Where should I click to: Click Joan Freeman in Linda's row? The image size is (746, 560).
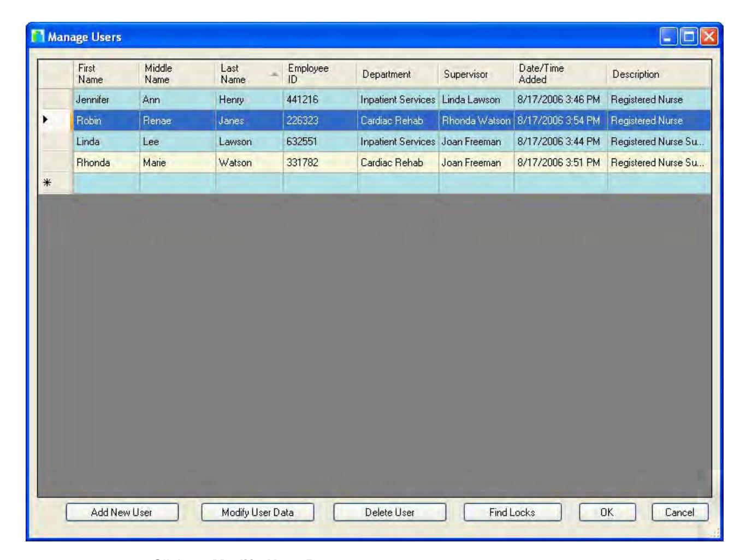click(x=476, y=142)
